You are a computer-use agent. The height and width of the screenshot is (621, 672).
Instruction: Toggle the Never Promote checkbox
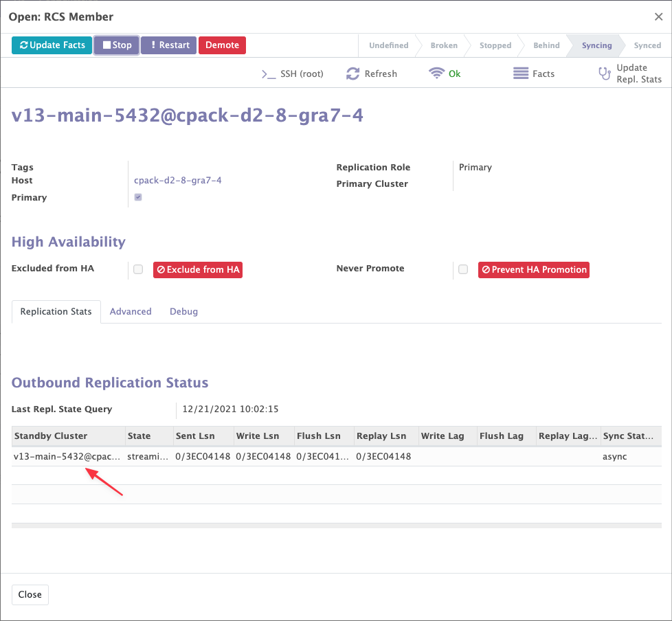[x=463, y=269]
